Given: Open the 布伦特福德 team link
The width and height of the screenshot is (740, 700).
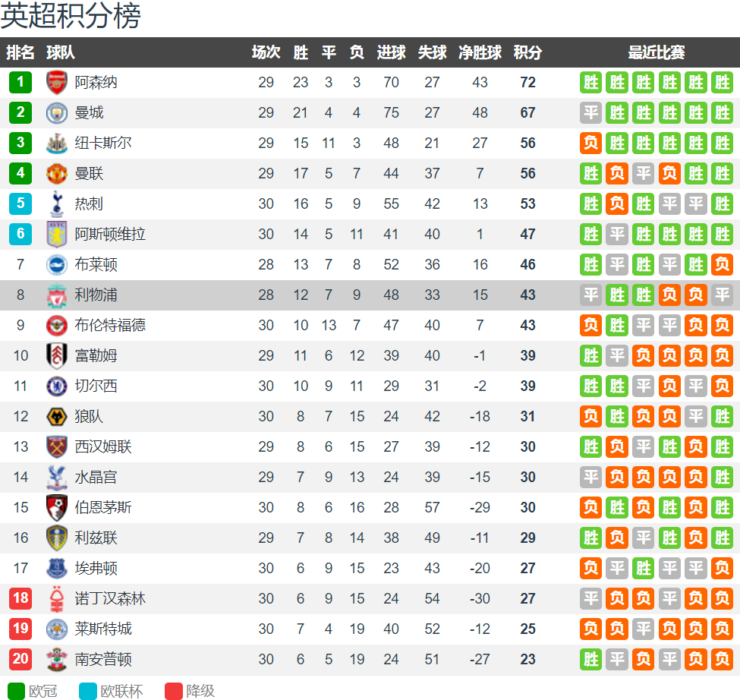Looking at the screenshot, I should coord(110,325).
